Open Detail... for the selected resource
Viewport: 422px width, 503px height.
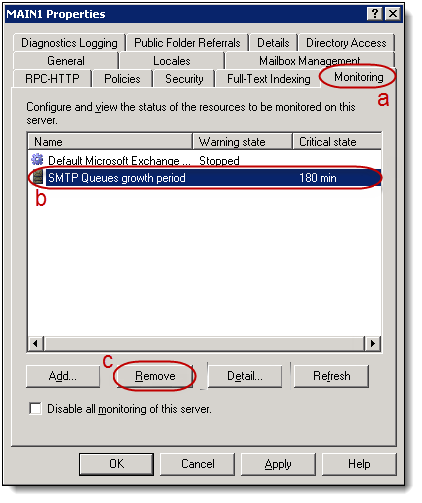click(245, 376)
